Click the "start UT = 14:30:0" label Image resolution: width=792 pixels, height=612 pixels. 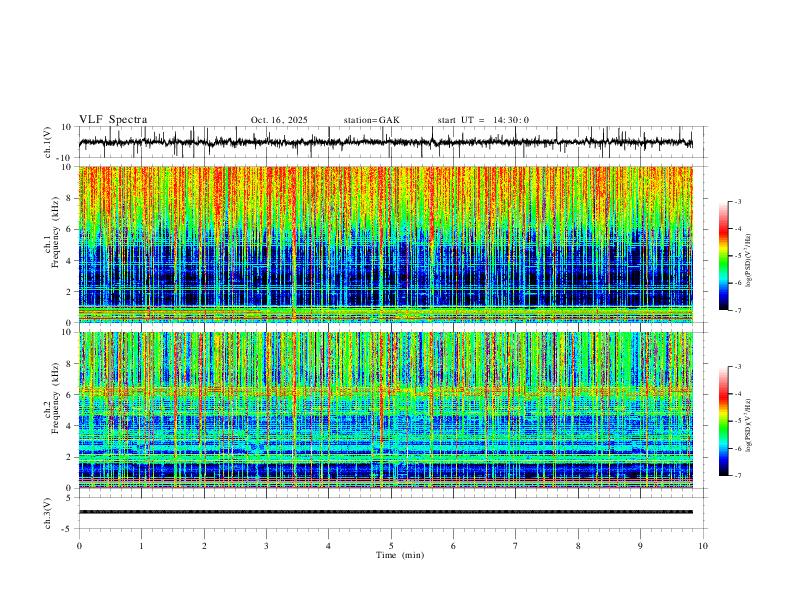click(x=483, y=120)
